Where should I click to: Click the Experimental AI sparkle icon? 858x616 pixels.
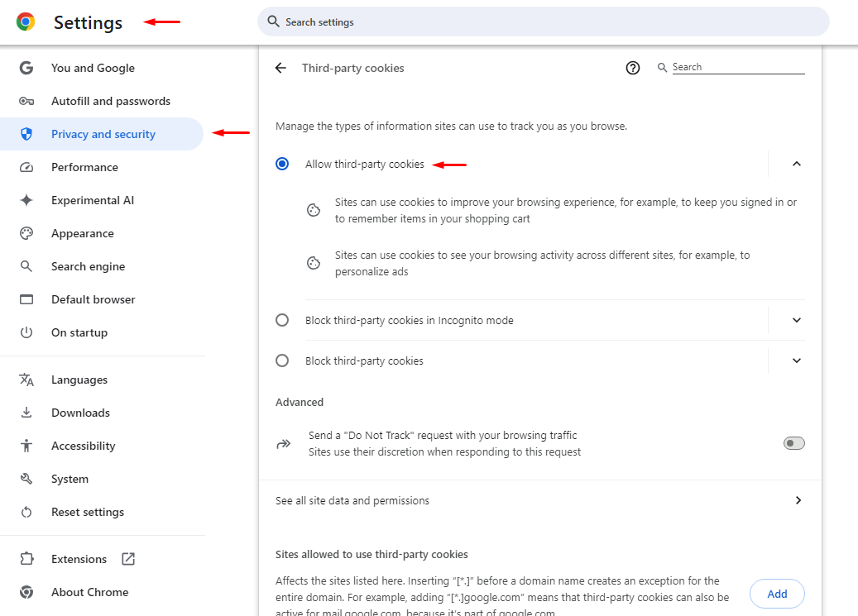26,200
